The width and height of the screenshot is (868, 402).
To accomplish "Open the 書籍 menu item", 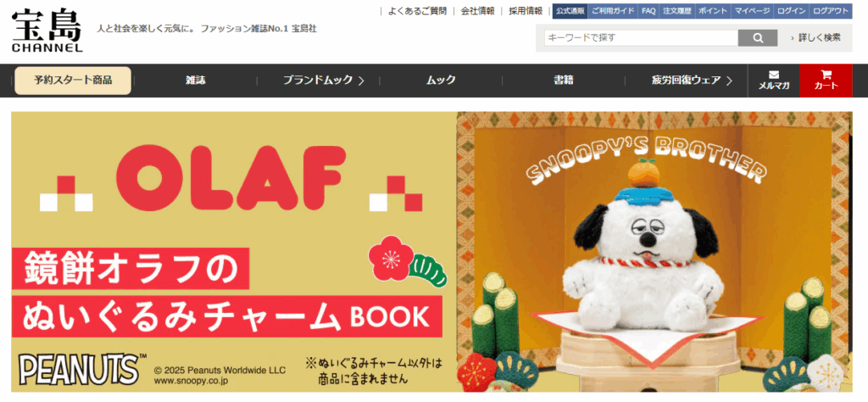I will [x=564, y=81].
